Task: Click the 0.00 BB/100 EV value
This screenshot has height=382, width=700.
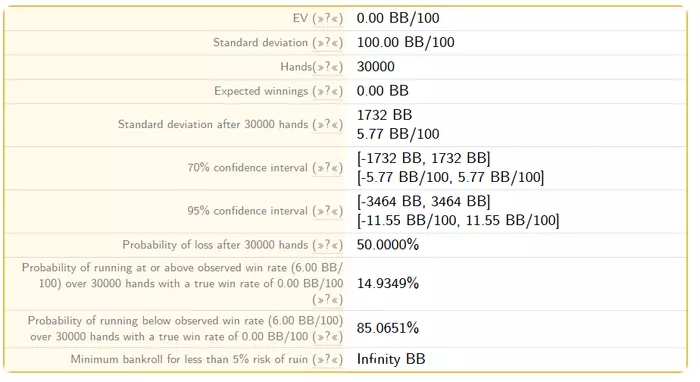Action: tap(398, 18)
